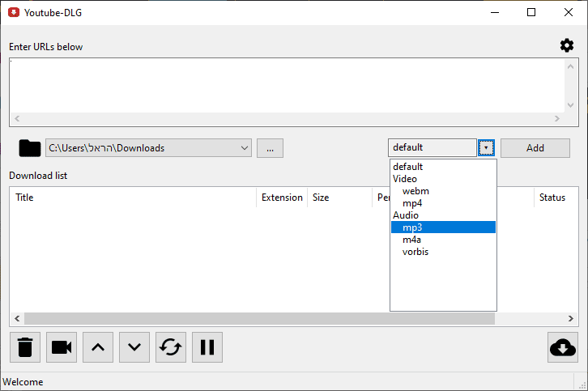This screenshot has width=588, height=391.
Task: Click URL box scroll left arrow
Action: 17,118
